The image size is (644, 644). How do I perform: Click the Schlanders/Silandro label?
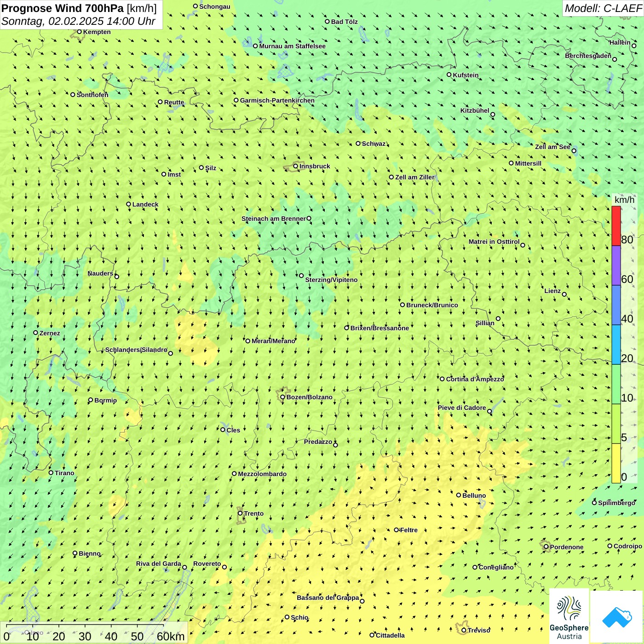pos(136,350)
